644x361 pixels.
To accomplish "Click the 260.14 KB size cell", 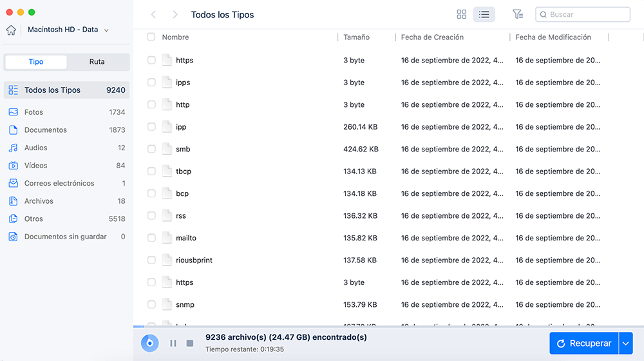I will [360, 126].
